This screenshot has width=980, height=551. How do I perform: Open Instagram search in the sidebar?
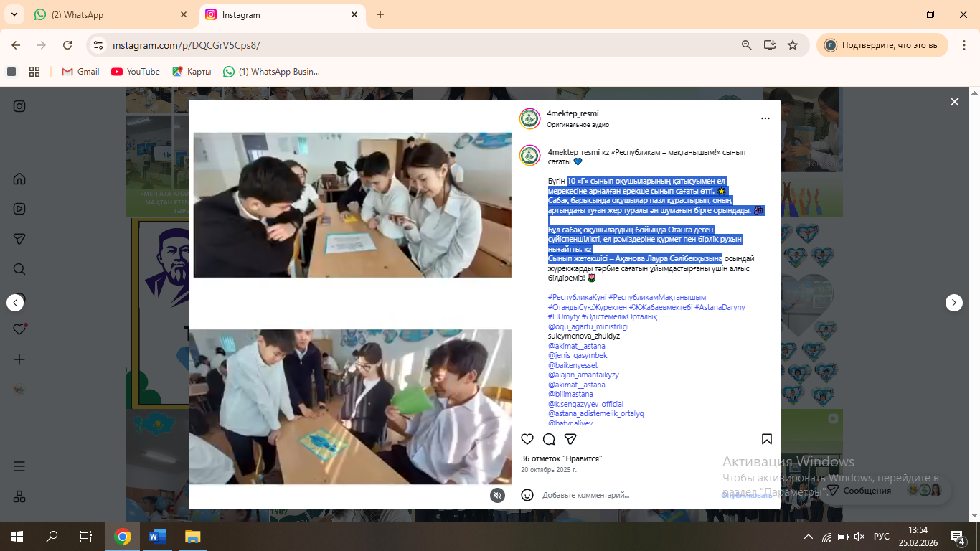click(x=19, y=269)
